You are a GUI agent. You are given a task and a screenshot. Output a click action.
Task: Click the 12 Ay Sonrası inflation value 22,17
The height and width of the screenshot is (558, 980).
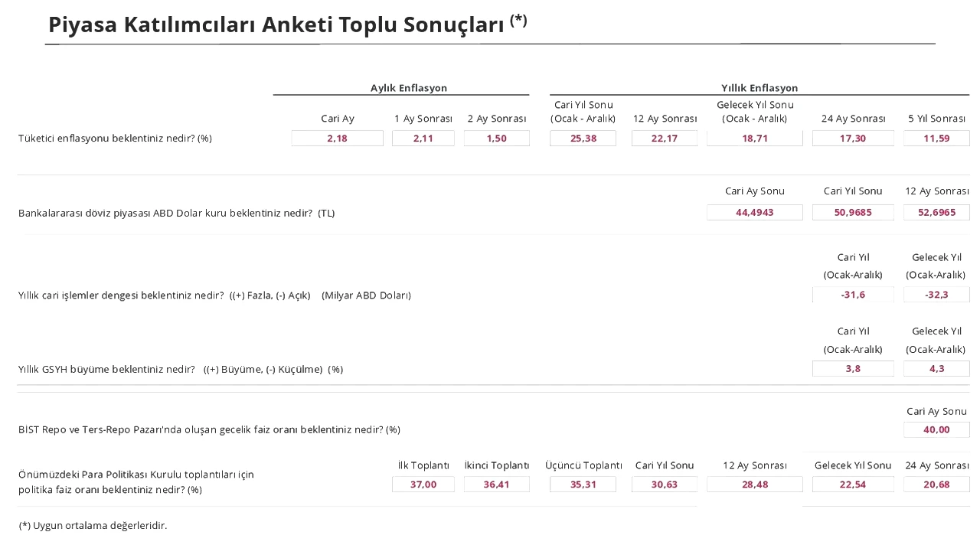click(x=664, y=139)
